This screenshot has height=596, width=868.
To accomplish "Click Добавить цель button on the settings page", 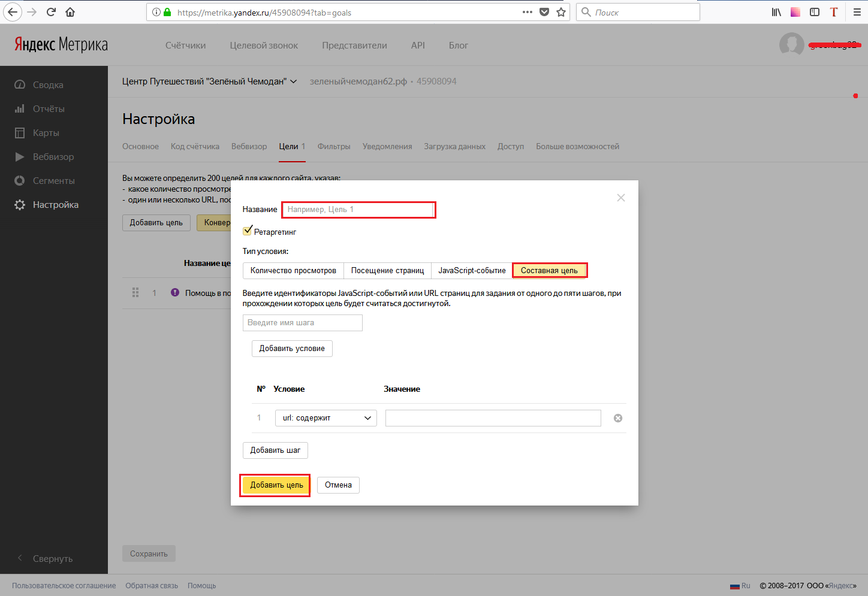I will coord(156,223).
